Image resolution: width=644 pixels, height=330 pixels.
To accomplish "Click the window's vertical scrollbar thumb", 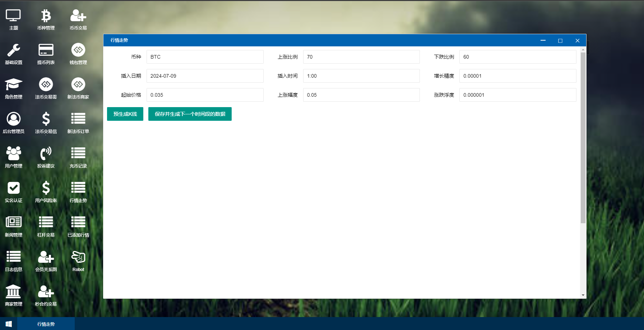I will [x=583, y=137].
